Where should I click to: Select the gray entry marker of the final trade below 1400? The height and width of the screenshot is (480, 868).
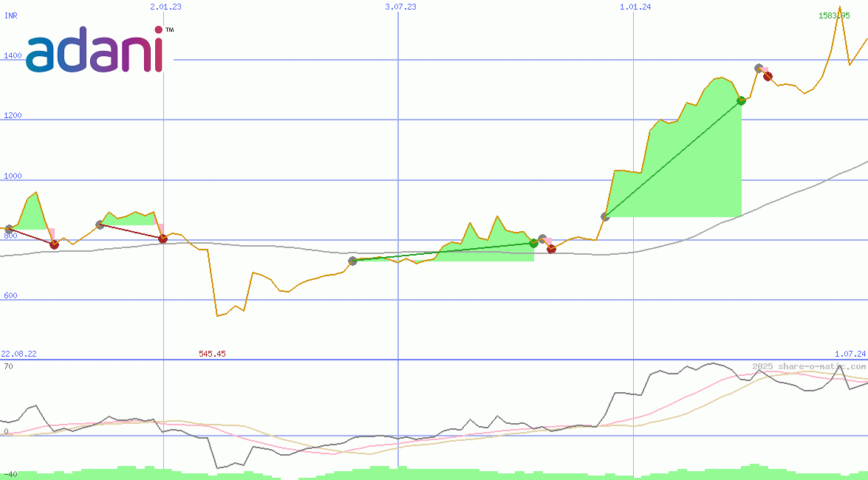[759, 68]
